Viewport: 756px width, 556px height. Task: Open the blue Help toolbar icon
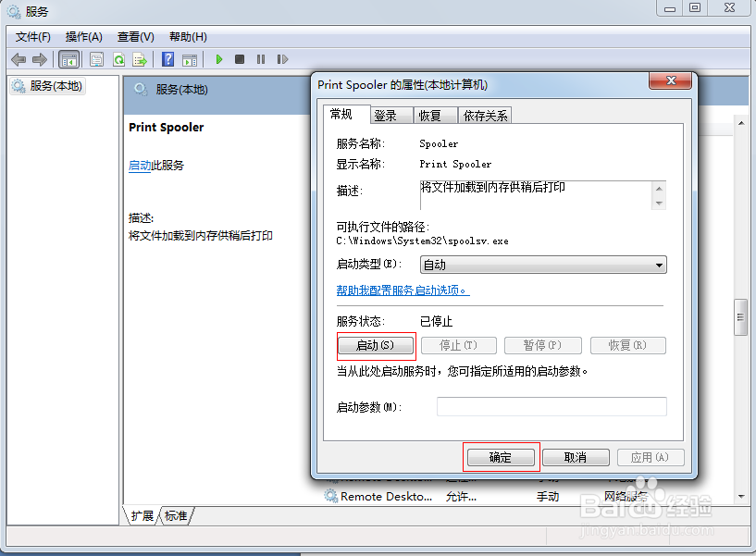pos(167,59)
